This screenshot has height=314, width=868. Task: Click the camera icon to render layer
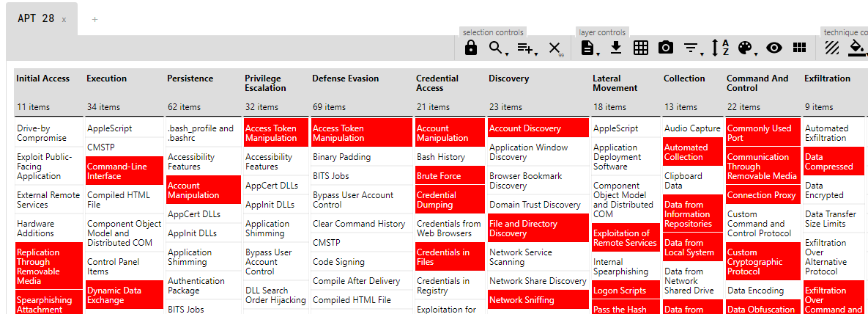tap(665, 48)
